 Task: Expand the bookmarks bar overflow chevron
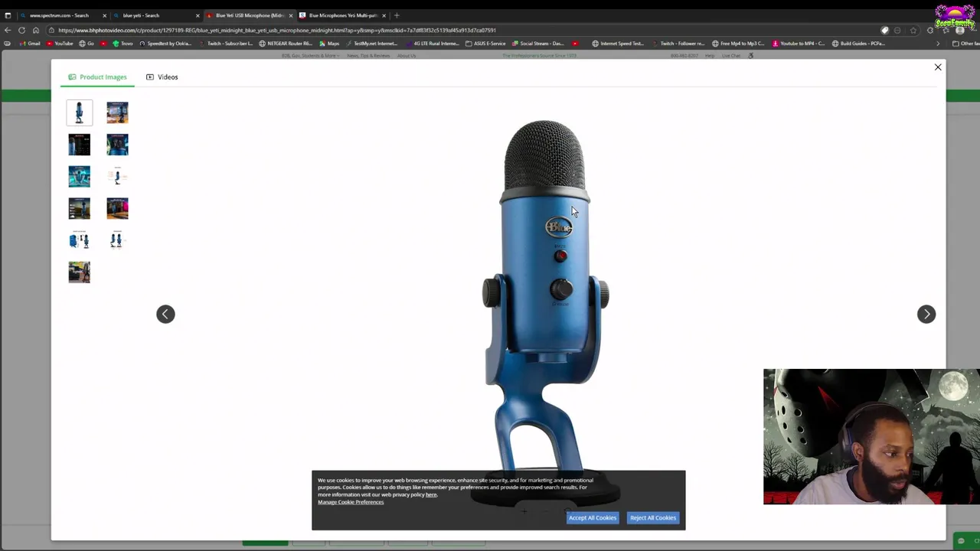[938, 44]
